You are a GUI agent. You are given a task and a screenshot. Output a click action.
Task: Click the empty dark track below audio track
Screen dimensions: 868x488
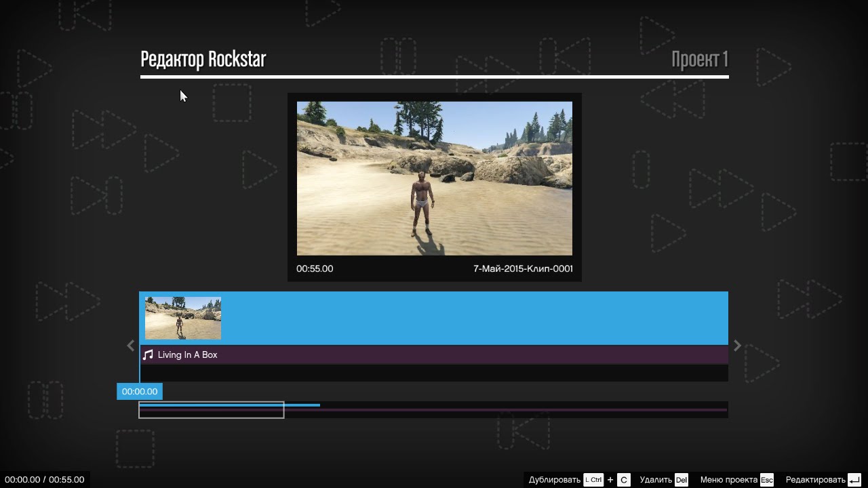(434, 373)
